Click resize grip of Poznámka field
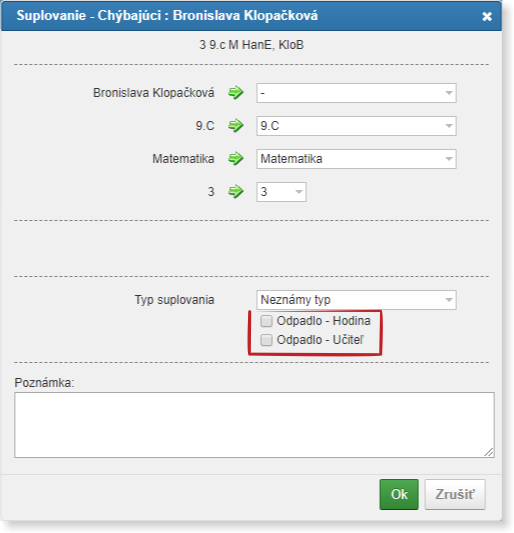This screenshot has width=514, height=533. [x=489, y=452]
